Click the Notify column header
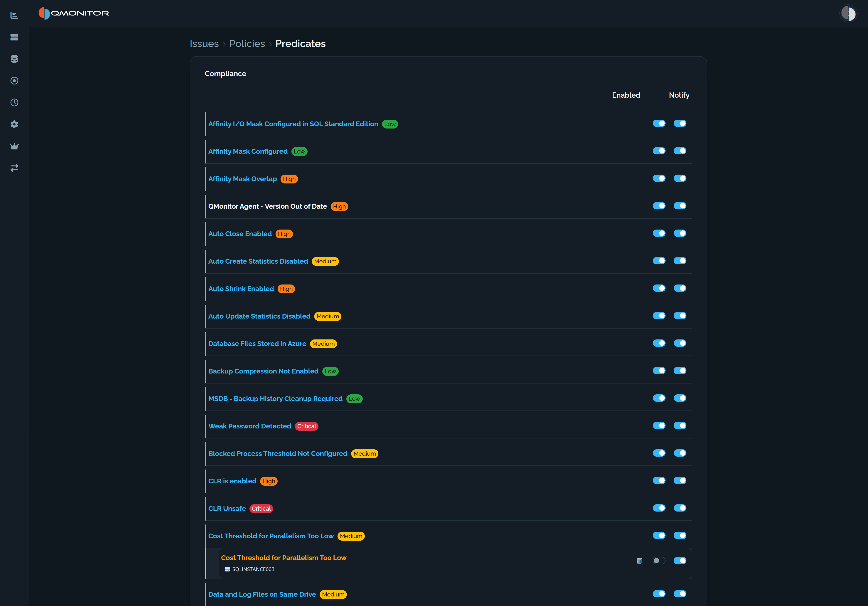The image size is (868, 606). coord(679,95)
